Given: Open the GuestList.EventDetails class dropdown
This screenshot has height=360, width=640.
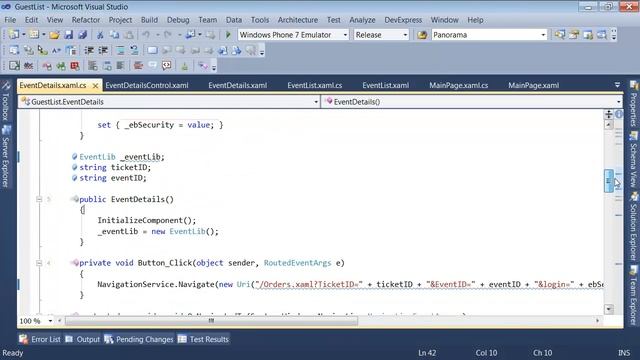Looking at the screenshot, I should click(316, 102).
